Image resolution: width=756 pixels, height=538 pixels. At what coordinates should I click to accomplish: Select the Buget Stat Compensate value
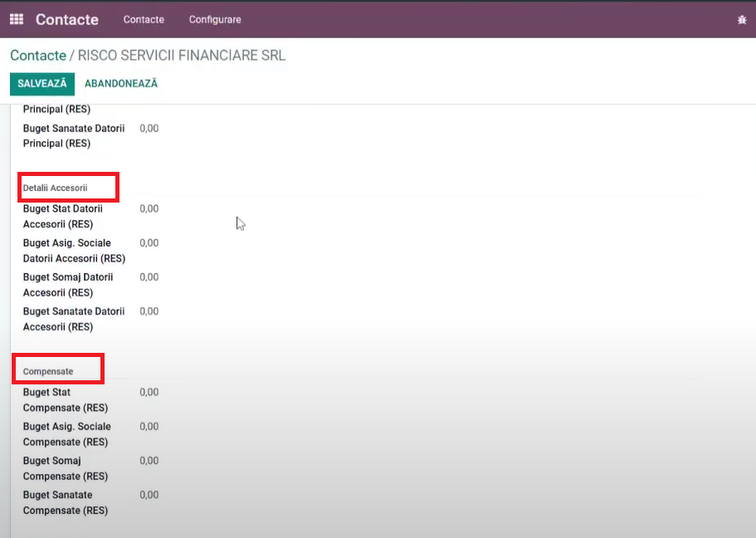click(x=149, y=392)
